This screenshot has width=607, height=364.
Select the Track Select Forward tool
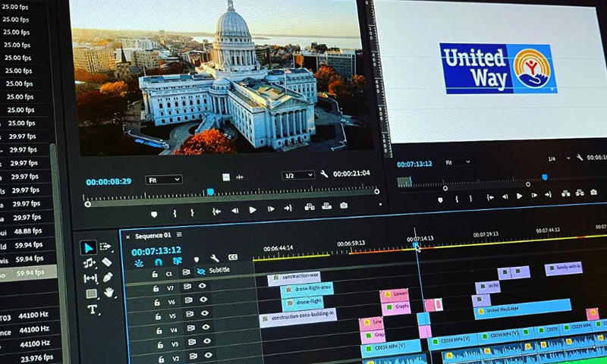[x=105, y=246]
